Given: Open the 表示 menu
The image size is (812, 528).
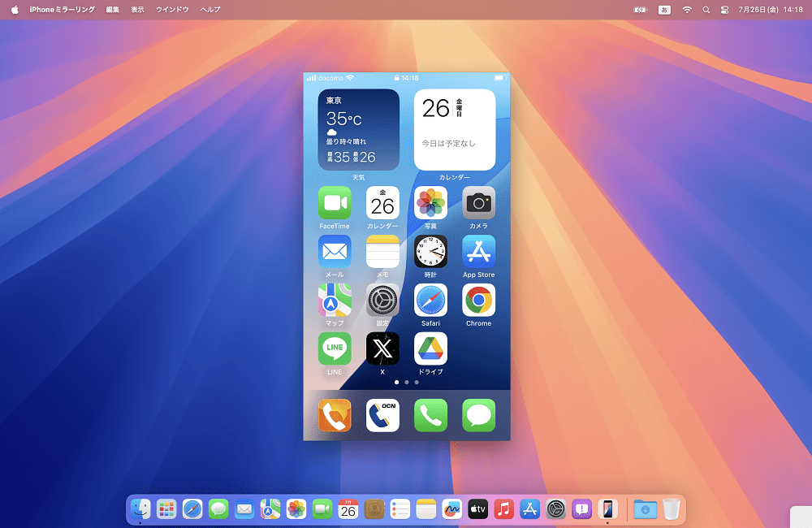Looking at the screenshot, I should pos(137,9).
